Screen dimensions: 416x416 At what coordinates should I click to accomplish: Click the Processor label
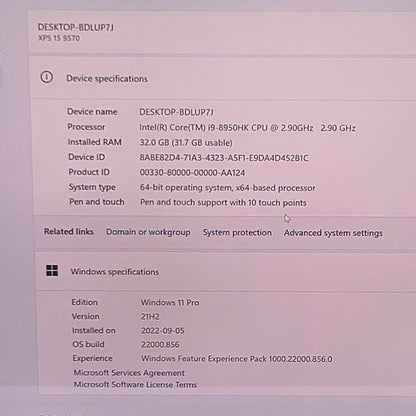click(86, 127)
